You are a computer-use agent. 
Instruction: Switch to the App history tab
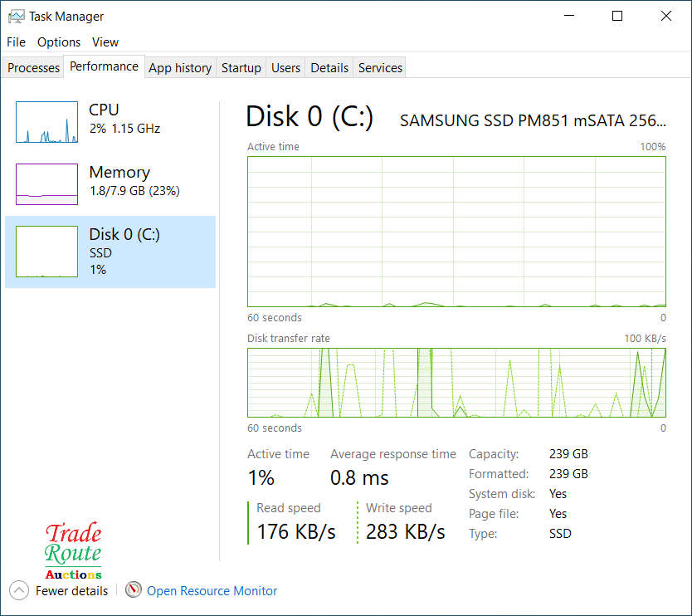pyautogui.click(x=180, y=68)
